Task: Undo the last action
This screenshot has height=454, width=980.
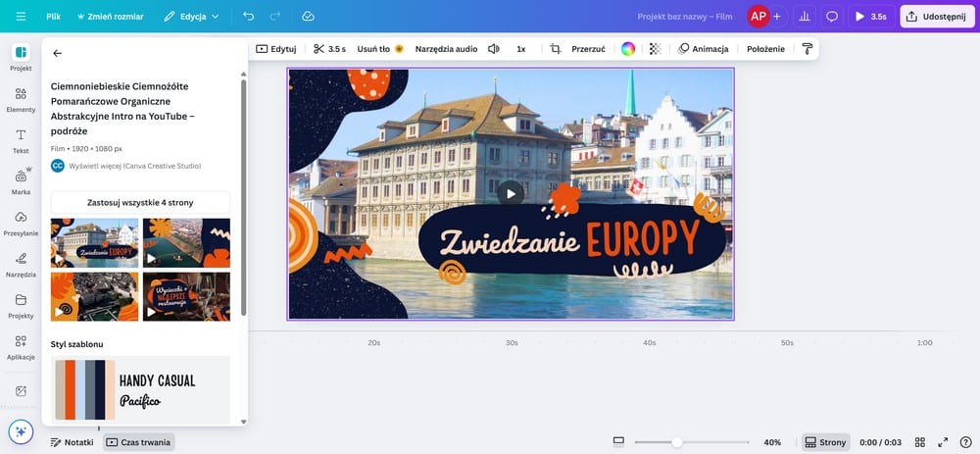Action: (x=249, y=17)
